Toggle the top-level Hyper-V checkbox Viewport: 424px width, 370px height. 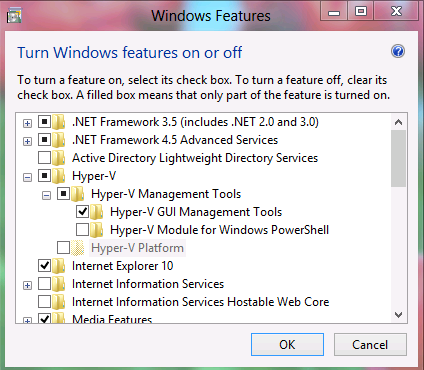(44, 176)
